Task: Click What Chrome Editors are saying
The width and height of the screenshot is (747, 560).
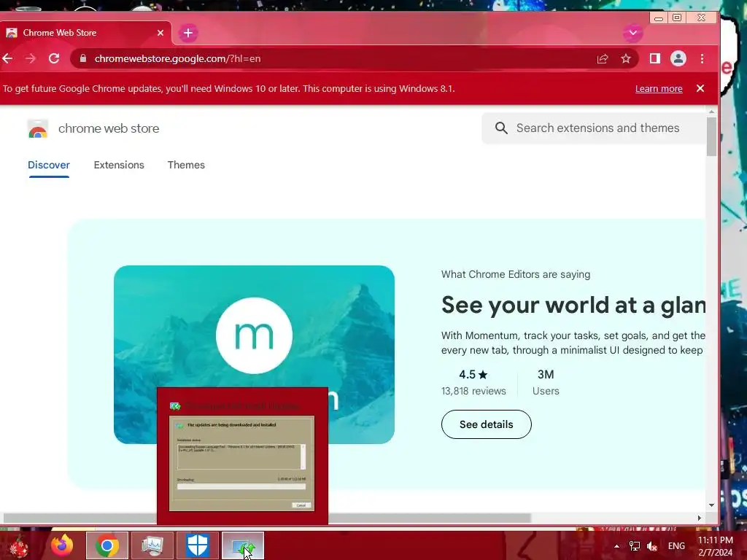Action: pyautogui.click(x=516, y=274)
